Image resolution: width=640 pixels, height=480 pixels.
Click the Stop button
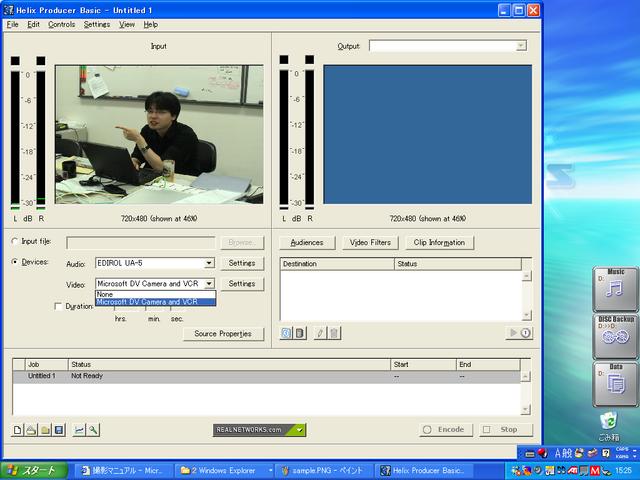(506, 429)
